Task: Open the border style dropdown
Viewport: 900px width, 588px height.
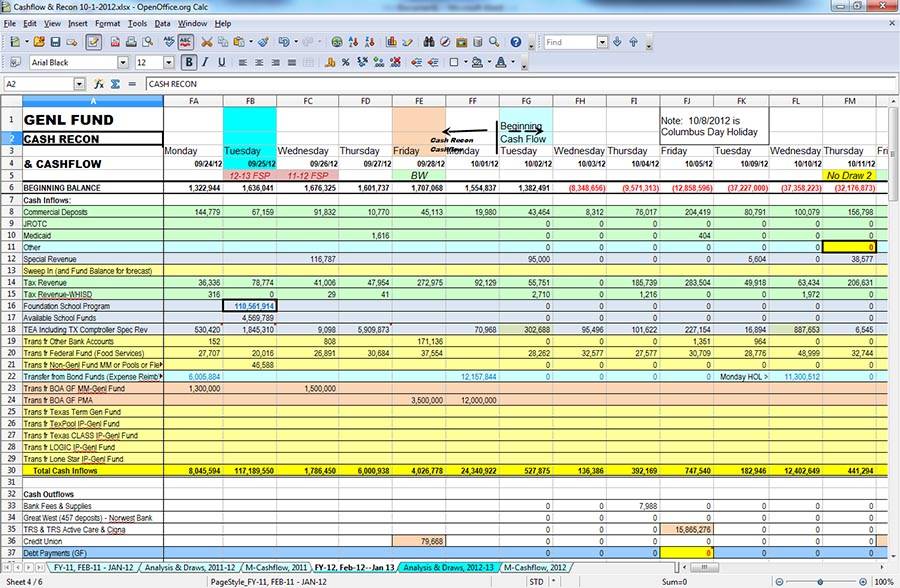Action: [x=464, y=62]
